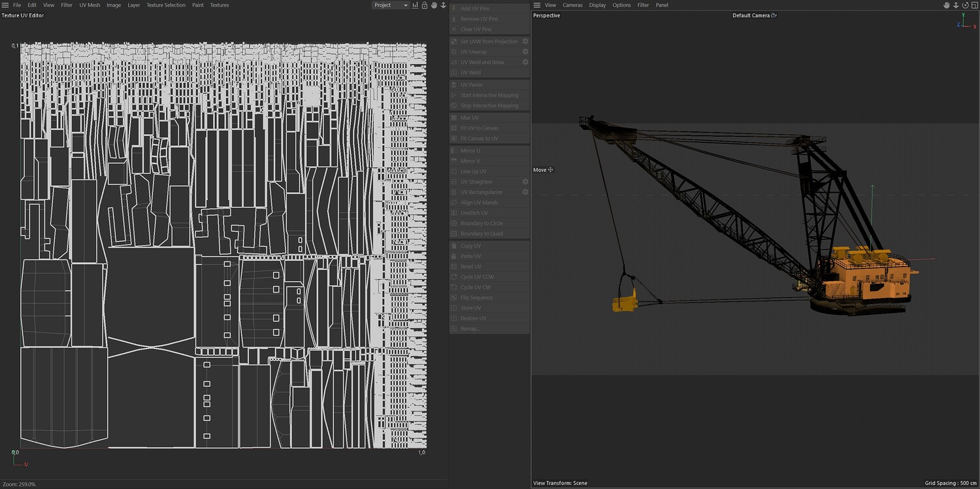Viewport: 980px width, 489px height.
Task: Open the Panel menu in viewport
Action: 662,5
